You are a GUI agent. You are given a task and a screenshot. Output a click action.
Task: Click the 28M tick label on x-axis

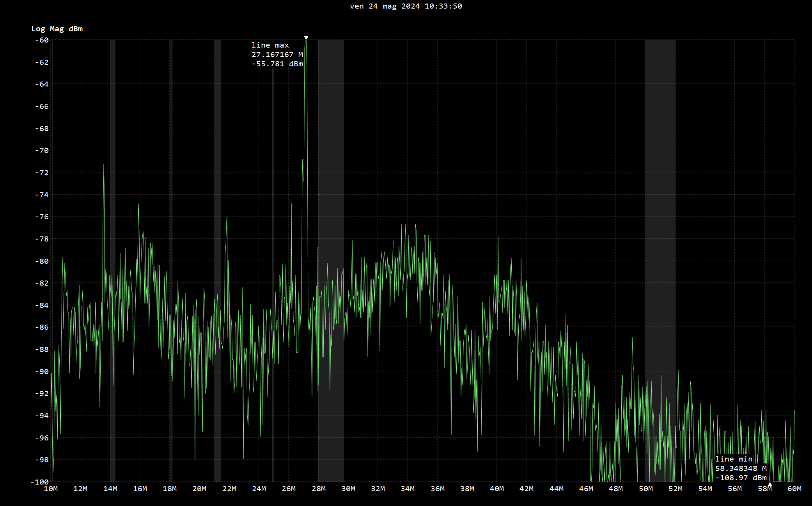click(x=318, y=489)
